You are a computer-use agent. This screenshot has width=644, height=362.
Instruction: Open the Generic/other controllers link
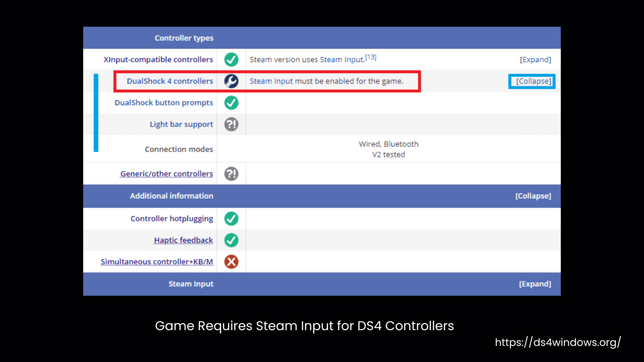pyautogui.click(x=166, y=174)
